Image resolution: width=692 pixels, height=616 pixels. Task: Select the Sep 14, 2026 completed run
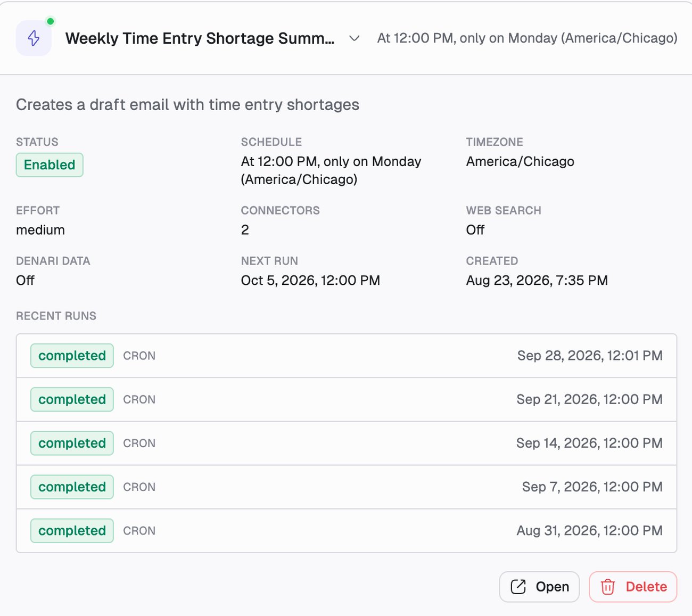coord(347,443)
